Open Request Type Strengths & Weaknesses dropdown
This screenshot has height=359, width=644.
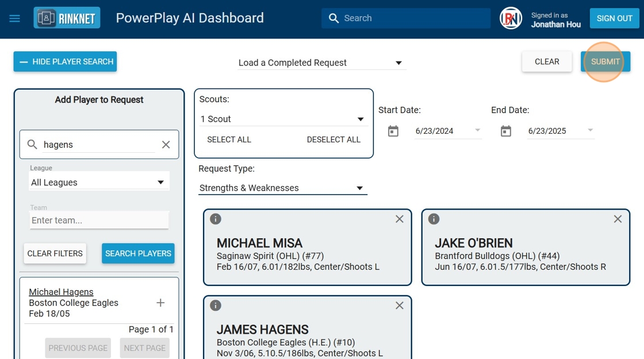282,188
